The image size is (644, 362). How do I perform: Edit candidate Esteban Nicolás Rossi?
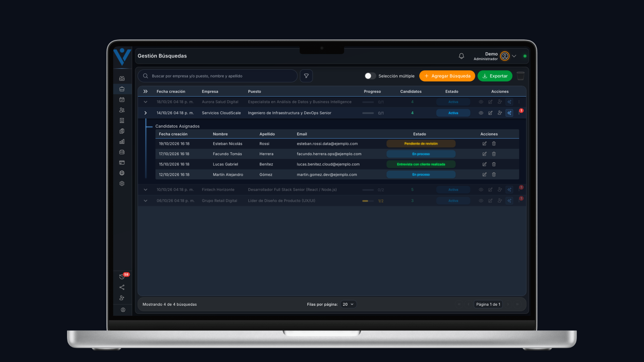[x=484, y=143]
